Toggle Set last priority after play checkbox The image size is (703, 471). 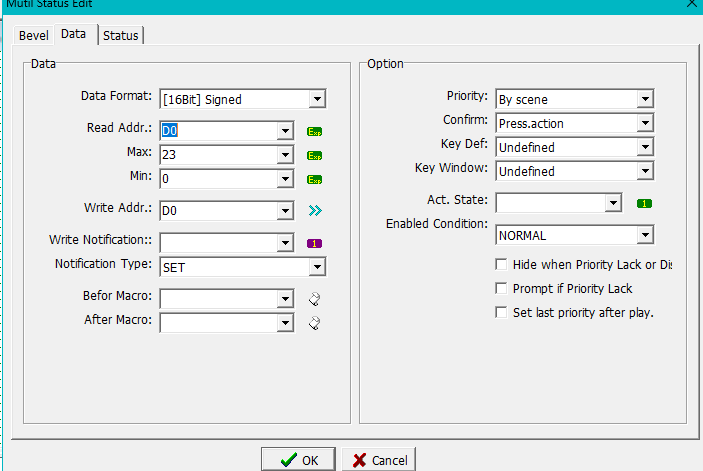502,313
